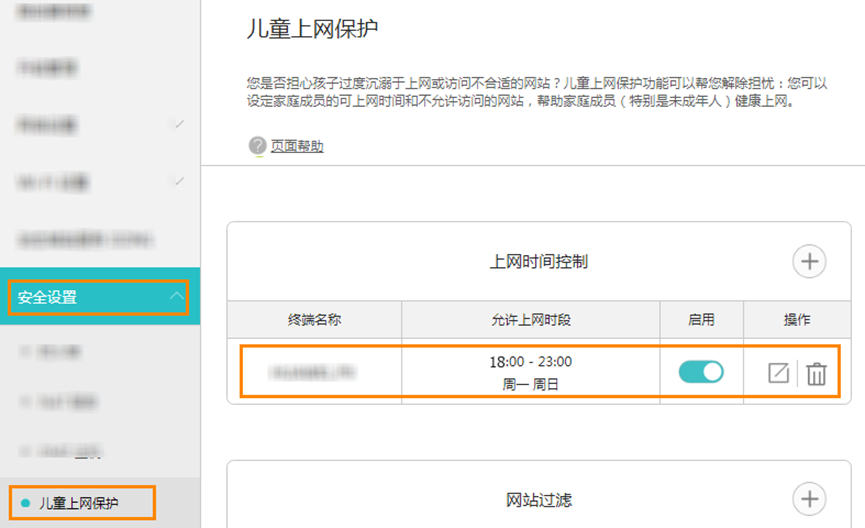
Task: Click the plus icon in 网站过滤 section
Action: 809,497
